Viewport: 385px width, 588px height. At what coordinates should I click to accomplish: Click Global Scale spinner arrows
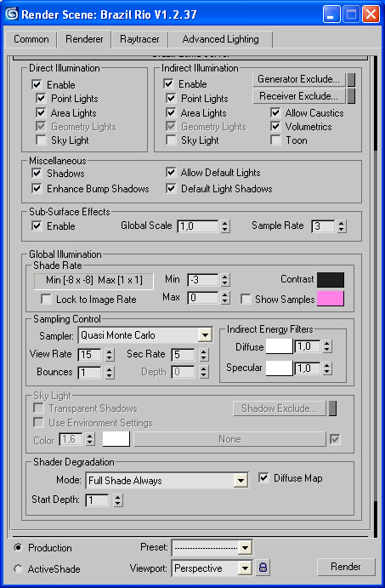[x=224, y=226]
